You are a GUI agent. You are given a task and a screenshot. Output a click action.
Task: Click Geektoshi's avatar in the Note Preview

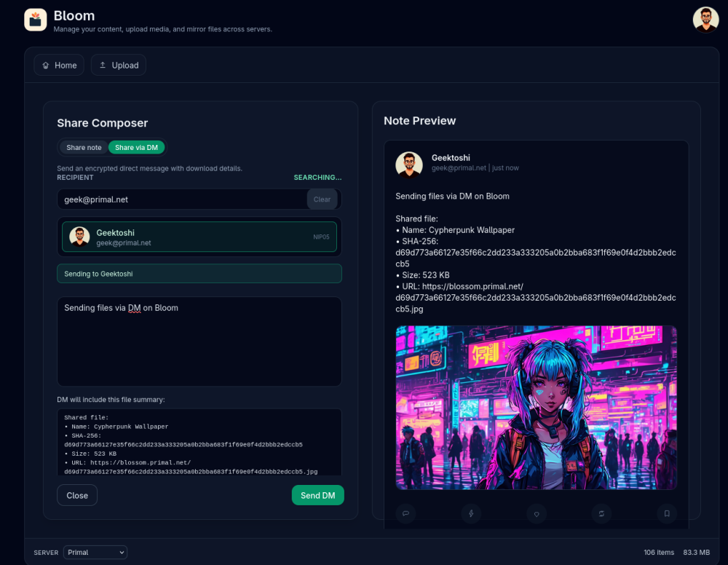pyautogui.click(x=409, y=165)
